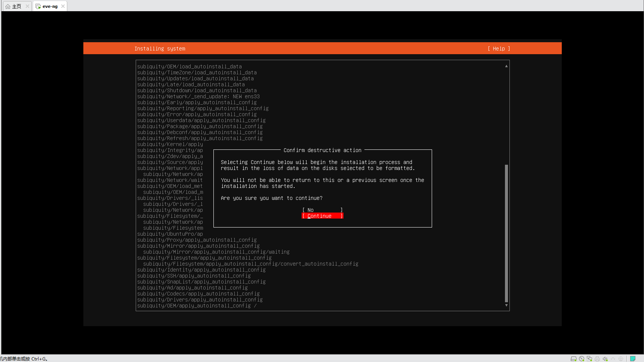Click log line 'subiquity/Shutdown/load_autoinstall_data'
The width and height of the screenshot is (644, 362).
pyautogui.click(x=197, y=90)
